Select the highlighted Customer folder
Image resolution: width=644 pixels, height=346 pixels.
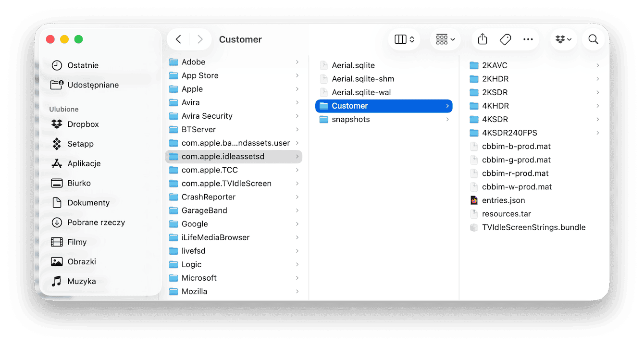384,106
